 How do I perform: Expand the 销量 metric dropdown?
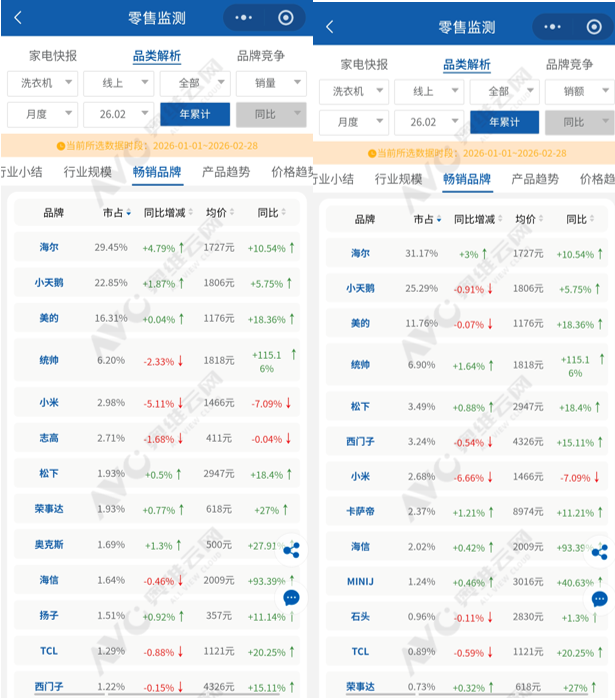pos(271,83)
